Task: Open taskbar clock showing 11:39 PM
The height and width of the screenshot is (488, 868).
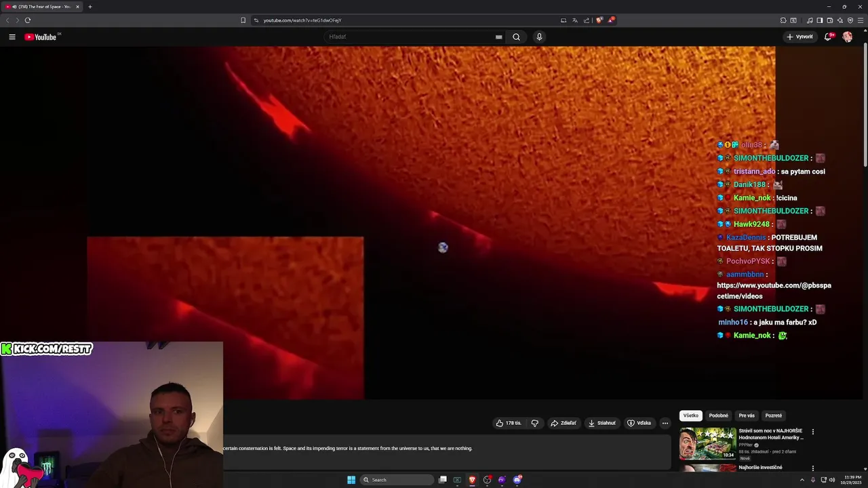Action: click(852, 480)
